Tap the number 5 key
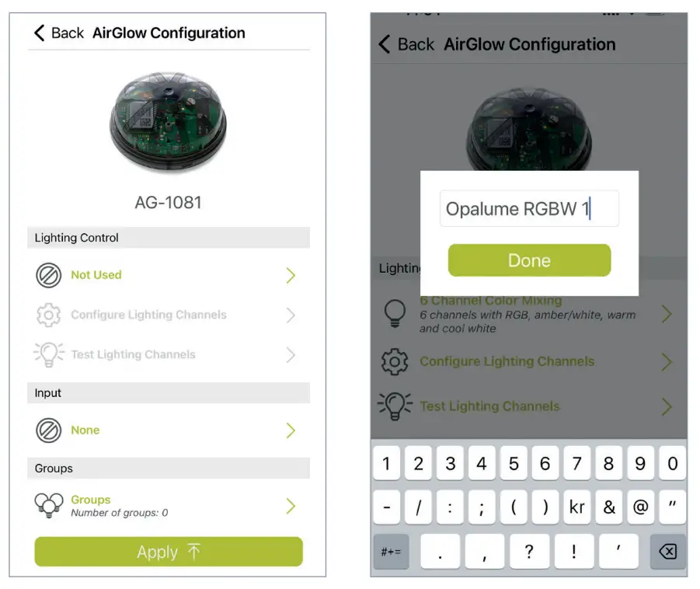This screenshot has width=700, height=589. click(514, 463)
